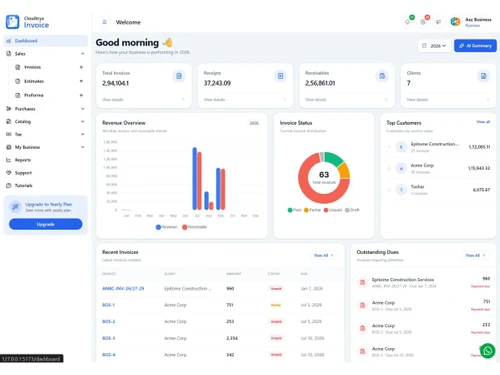Image resolution: width=500 pixels, height=375 pixels.
Task: Click the 253 Acme Corp outstanding due icon
Action: [362, 328]
